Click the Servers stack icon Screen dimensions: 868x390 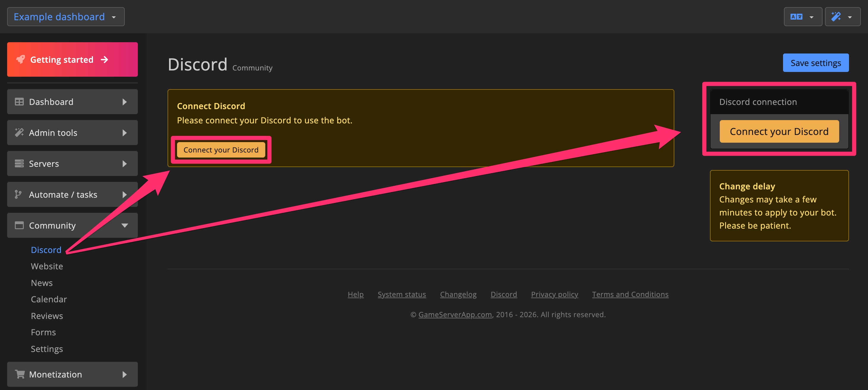(19, 163)
